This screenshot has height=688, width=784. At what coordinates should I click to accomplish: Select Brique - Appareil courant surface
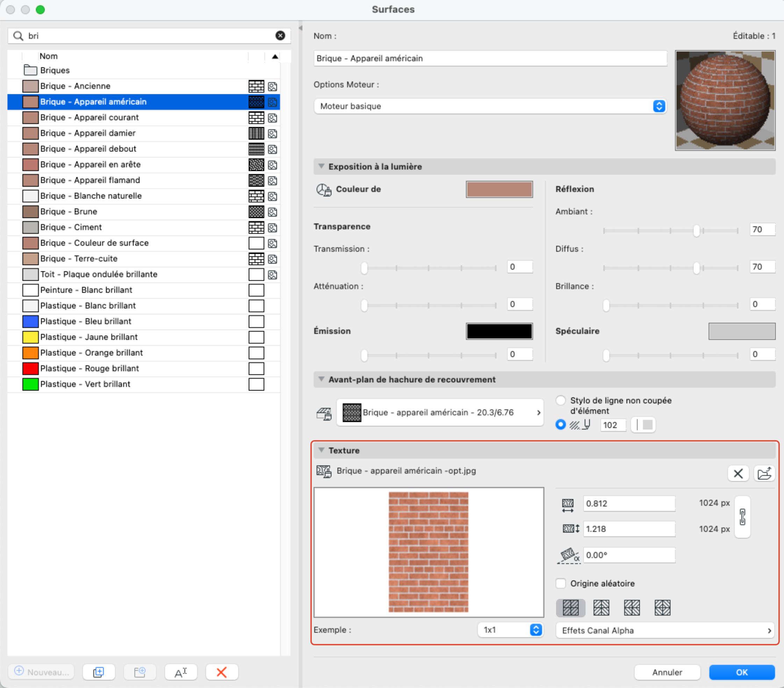click(x=144, y=117)
